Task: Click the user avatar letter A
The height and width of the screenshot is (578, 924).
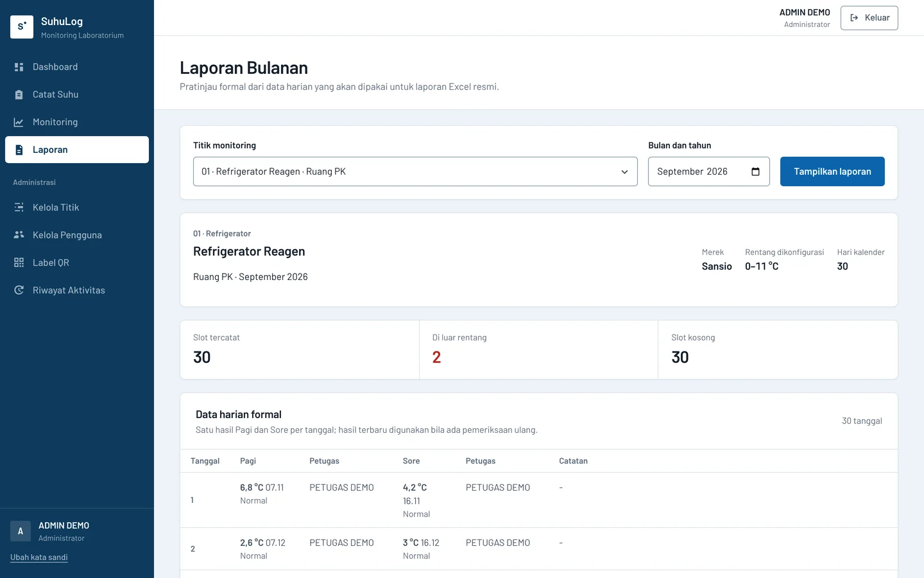Action: (x=21, y=531)
